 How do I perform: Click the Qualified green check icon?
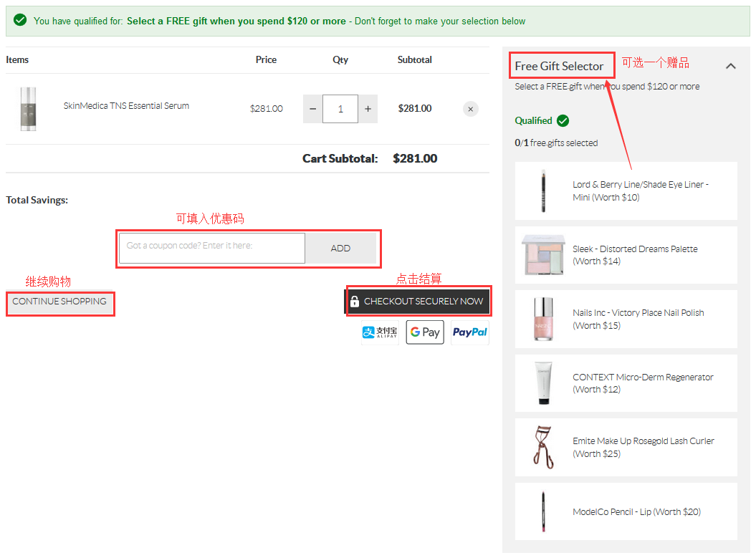click(x=563, y=120)
